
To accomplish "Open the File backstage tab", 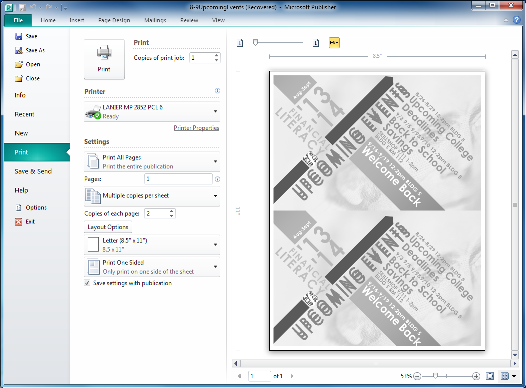I will pos(18,20).
